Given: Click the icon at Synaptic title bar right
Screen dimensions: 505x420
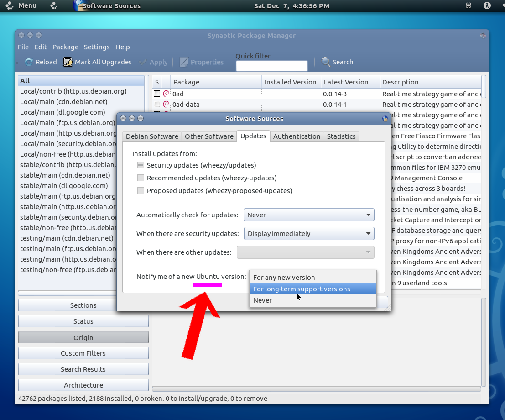Looking at the screenshot, I should 483,36.
